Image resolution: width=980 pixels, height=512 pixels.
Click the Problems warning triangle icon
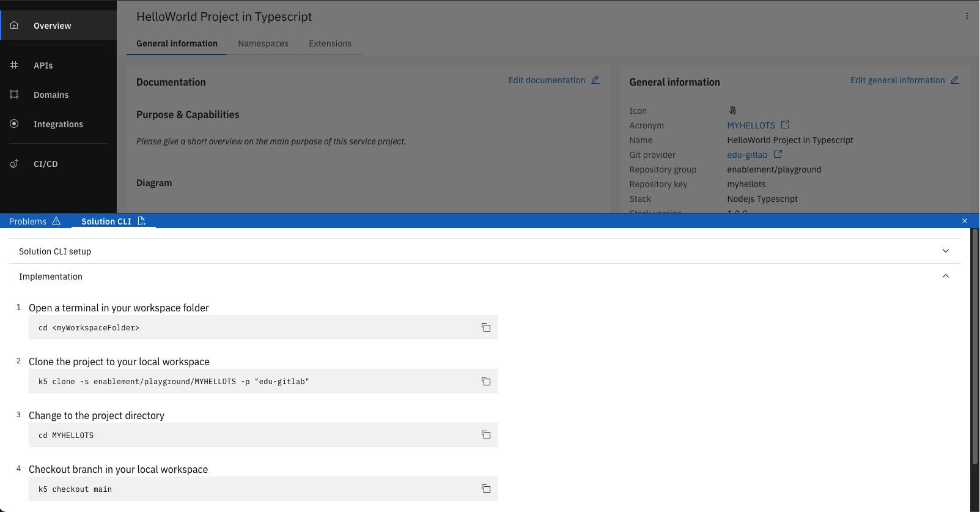point(56,221)
